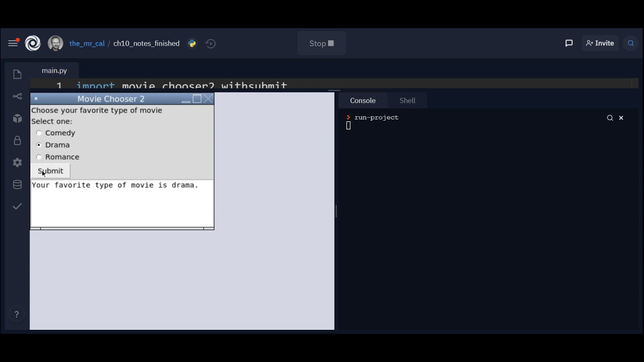Click the vertical divider handle between output and console

coord(336,211)
